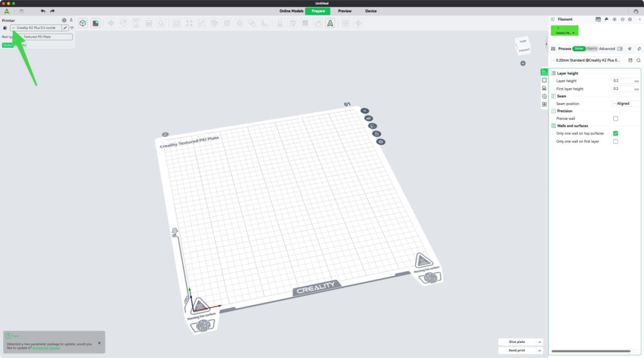Check Only one wall on first layer
Image resolution: width=644 pixels, height=358 pixels.
(x=615, y=141)
